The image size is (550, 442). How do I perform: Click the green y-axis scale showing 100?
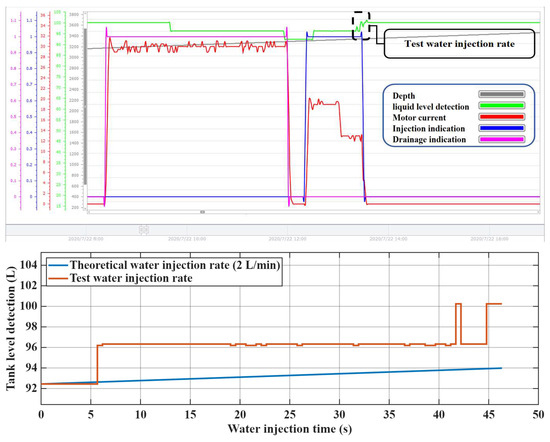tap(59, 110)
